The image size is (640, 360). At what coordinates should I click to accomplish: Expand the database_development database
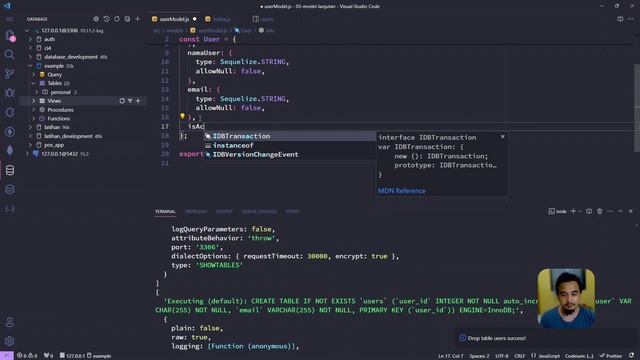30,57
